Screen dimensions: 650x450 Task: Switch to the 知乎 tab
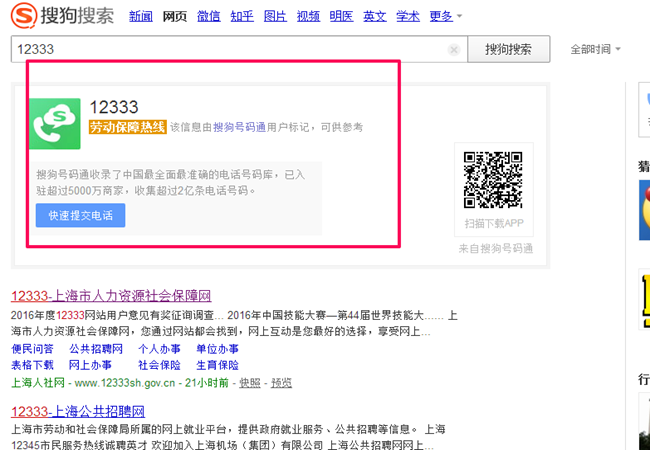tap(242, 16)
